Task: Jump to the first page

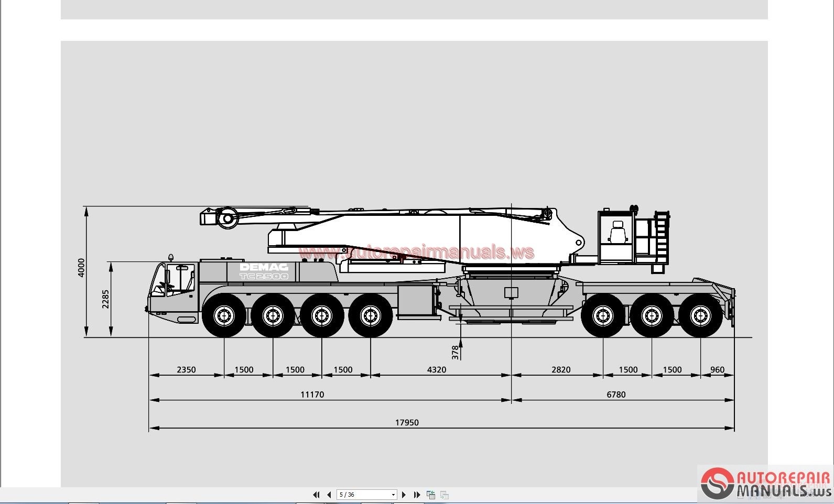Action: [316, 495]
